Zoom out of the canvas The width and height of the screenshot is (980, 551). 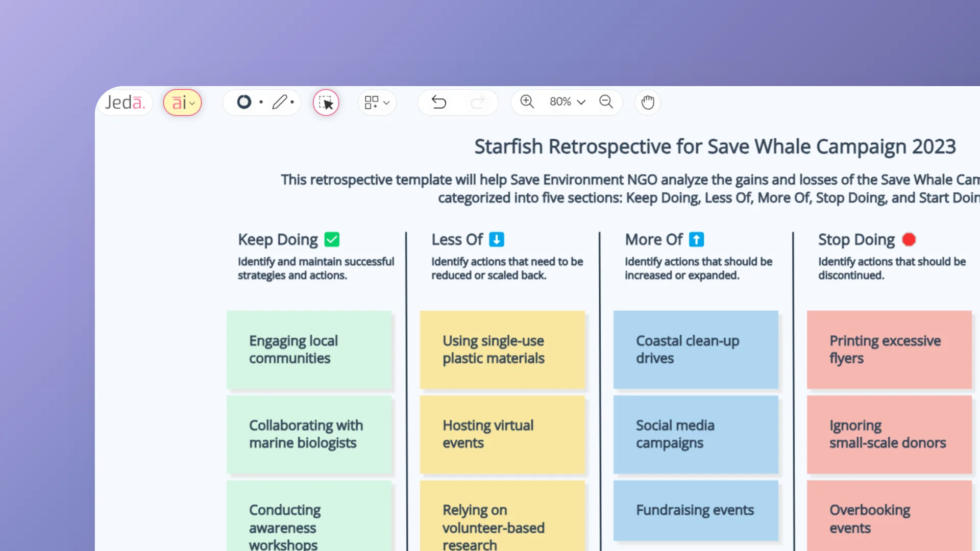(606, 102)
